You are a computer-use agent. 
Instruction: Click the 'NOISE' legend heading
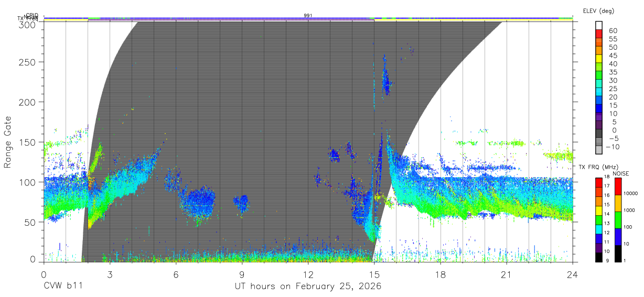(621, 173)
